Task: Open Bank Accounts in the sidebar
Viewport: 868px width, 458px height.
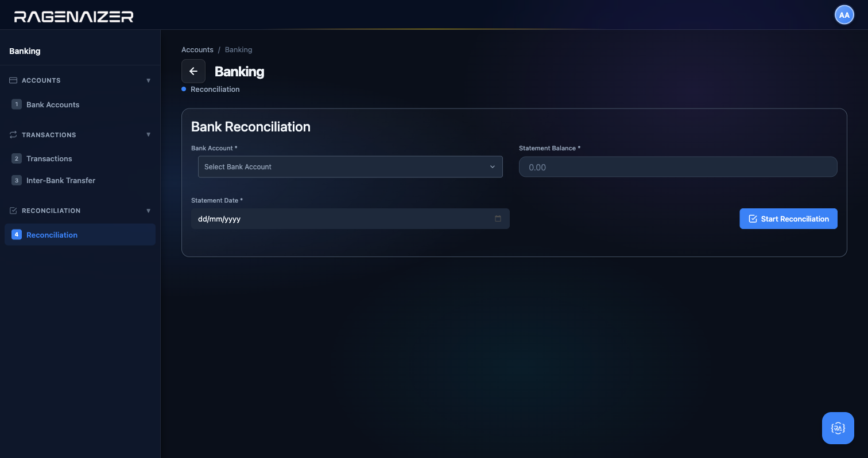Action: pyautogui.click(x=80, y=104)
